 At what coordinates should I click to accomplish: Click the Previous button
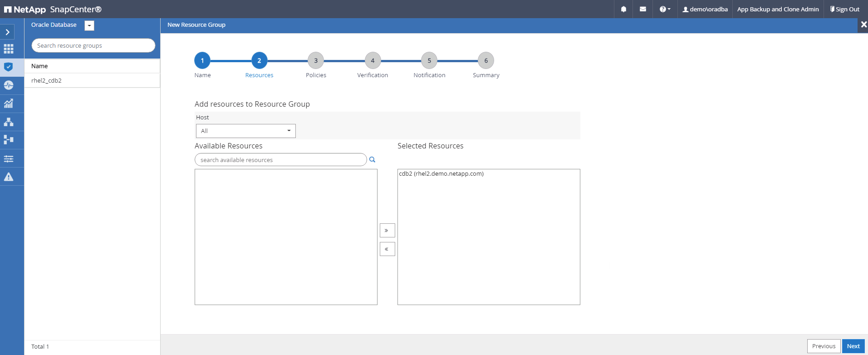pyautogui.click(x=824, y=346)
